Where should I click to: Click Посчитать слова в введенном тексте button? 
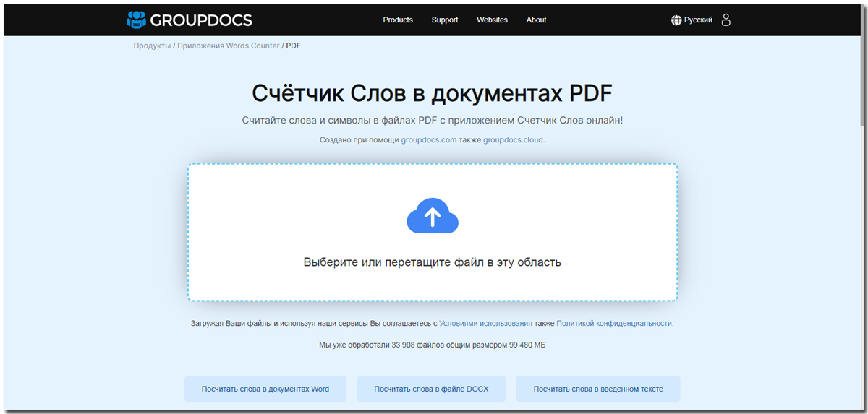click(x=598, y=389)
